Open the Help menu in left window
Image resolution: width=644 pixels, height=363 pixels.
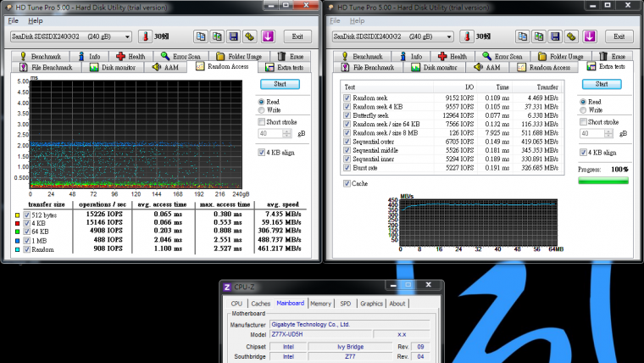tap(36, 20)
